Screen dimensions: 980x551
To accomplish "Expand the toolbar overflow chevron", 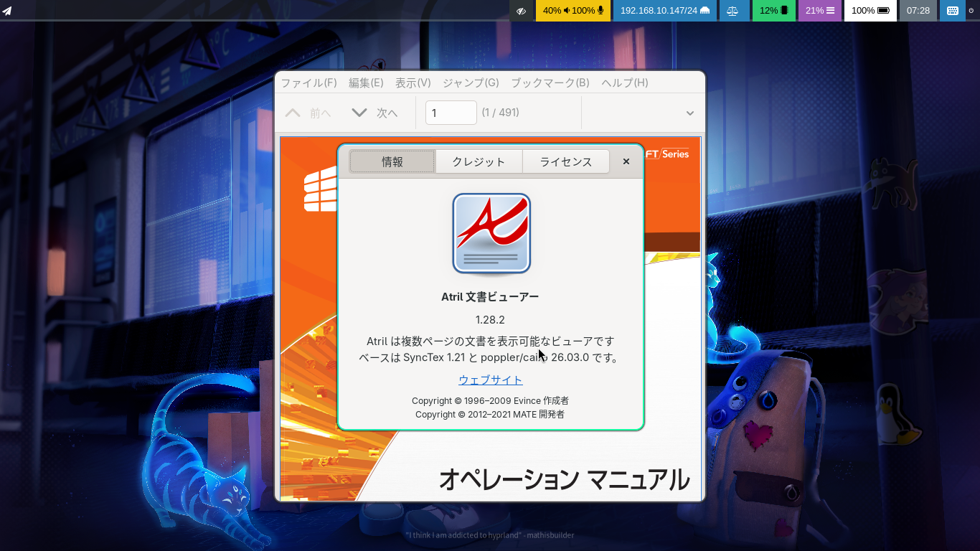I will coord(690,113).
